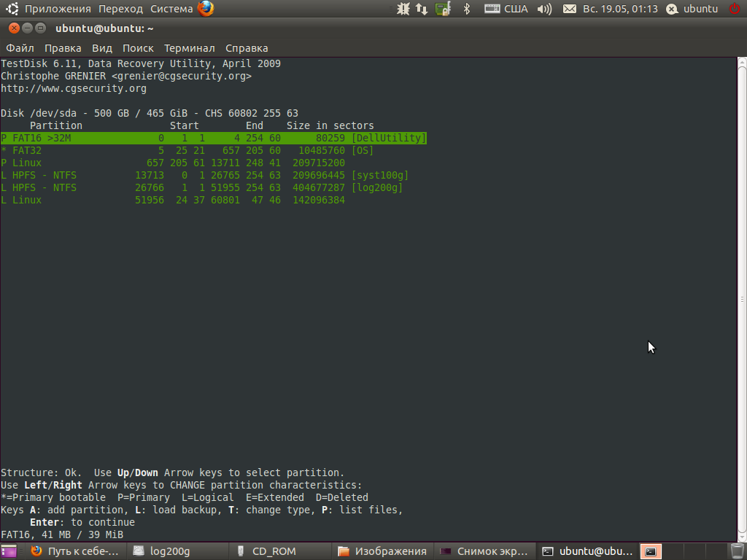Open the mail messaging indicator
Image resolution: width=747 pixels, height=560 pixels.
pos(569,9)
